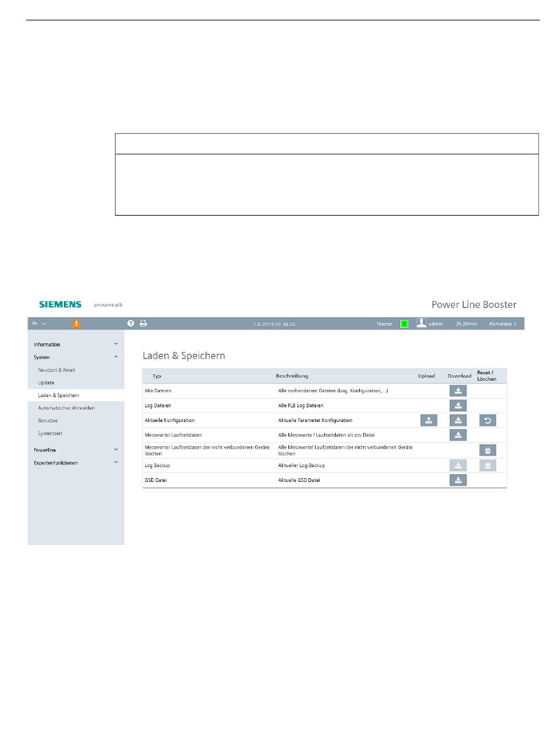Screen dimensions: 552x756
Task: Click 'Aktuelle Parameter Konfiguration' description
Action: click(x=316, y=420)
